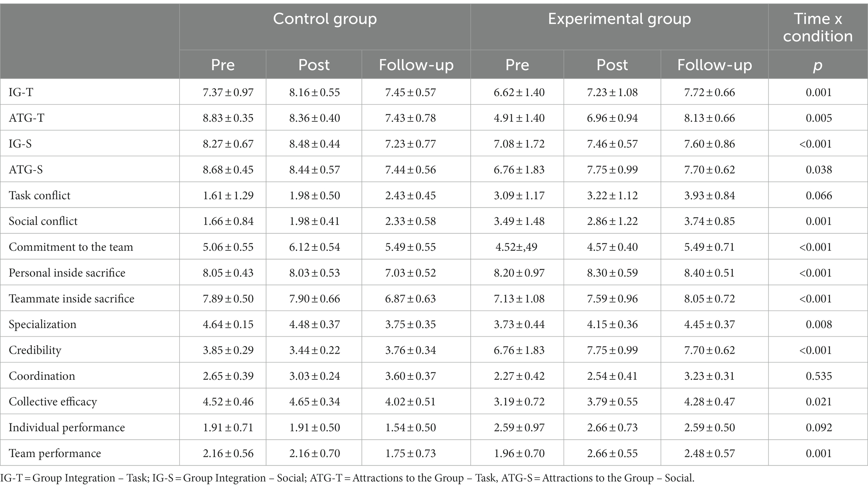The image size is (868, 489).
Task: Select the Credibility row label
Action: point(35,350)
